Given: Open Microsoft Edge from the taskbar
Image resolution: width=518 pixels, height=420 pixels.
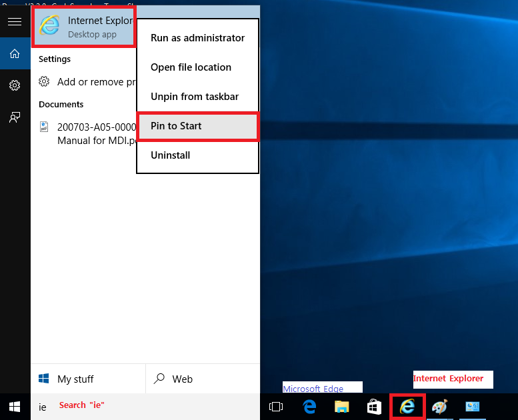Looking at the screenshot, I should point(309,407).
